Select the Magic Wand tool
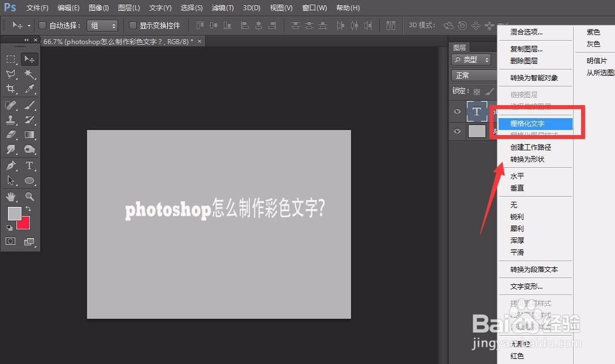 pyautogui.click(x=29, y=73)
